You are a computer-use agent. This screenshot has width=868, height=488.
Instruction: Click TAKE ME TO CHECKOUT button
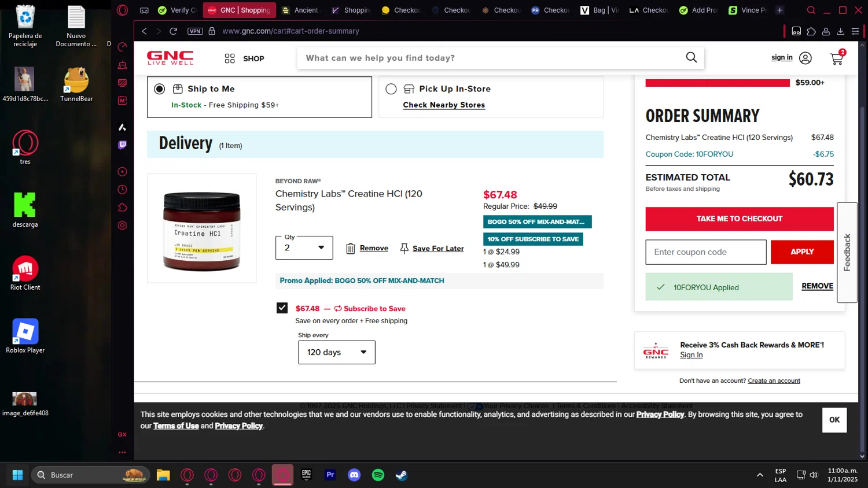tap(740, 219)
